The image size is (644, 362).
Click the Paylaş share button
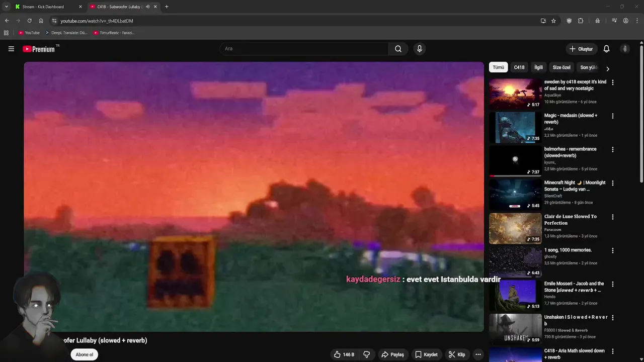coord(392,354)
